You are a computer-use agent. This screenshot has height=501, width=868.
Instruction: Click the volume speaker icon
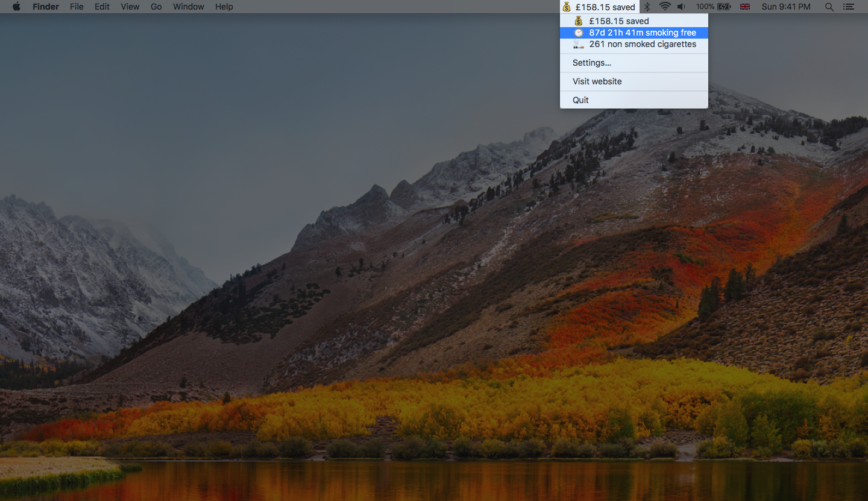(x=681, y=7)
